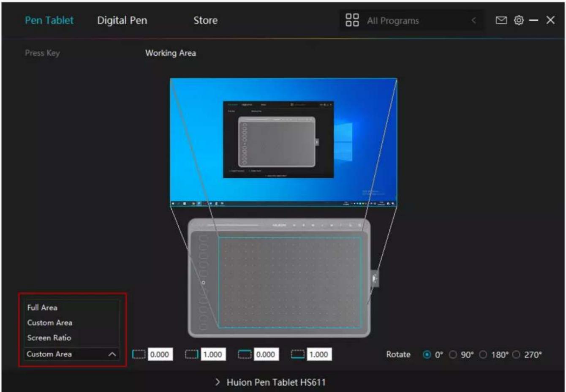Open the settings gear icon
Viewport: 566px width, 392px height.
tap(519, 20)
